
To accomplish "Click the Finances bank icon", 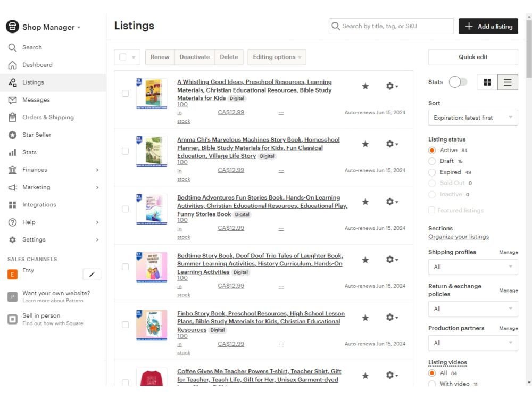I will 12,170.
